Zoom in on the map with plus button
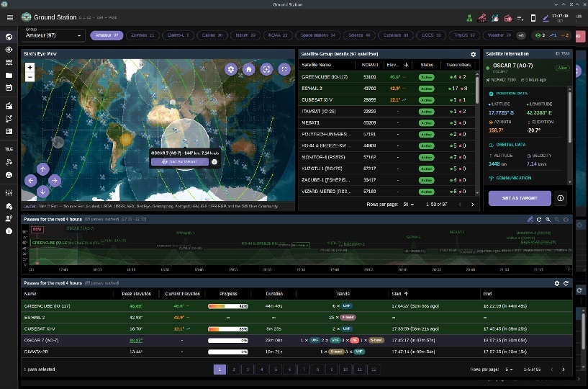The width and height of the screenshot is (588, 389). tap(30, 67)
